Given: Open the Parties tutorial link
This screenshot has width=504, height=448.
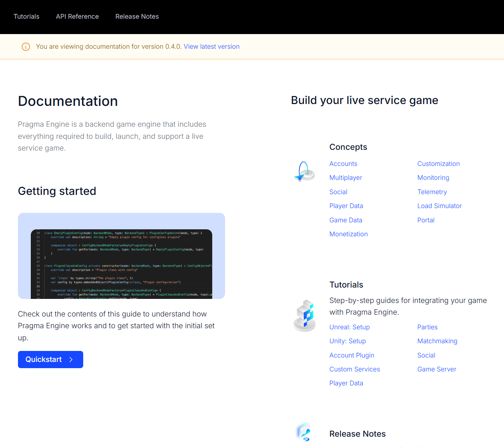Looking at the screenshot, I should coord(427,327).
